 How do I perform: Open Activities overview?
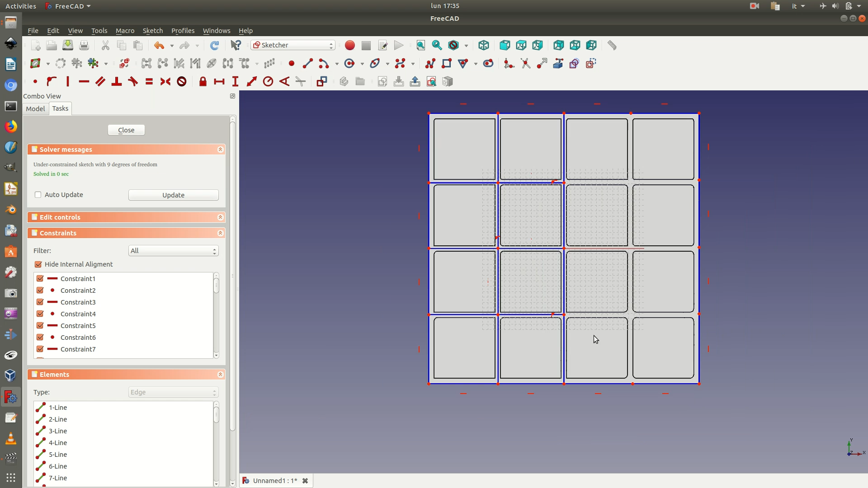20,6
